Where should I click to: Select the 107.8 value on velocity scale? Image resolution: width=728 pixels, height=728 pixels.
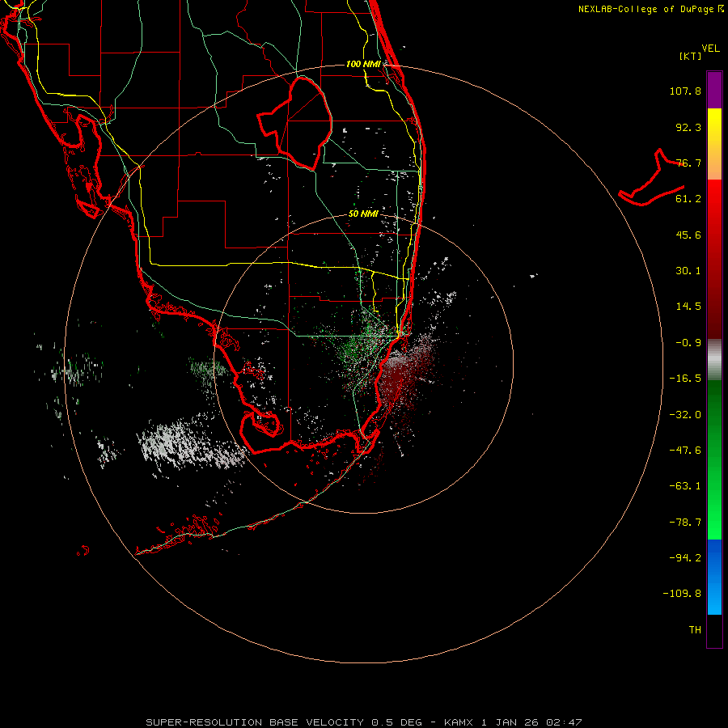click(685, 91)
